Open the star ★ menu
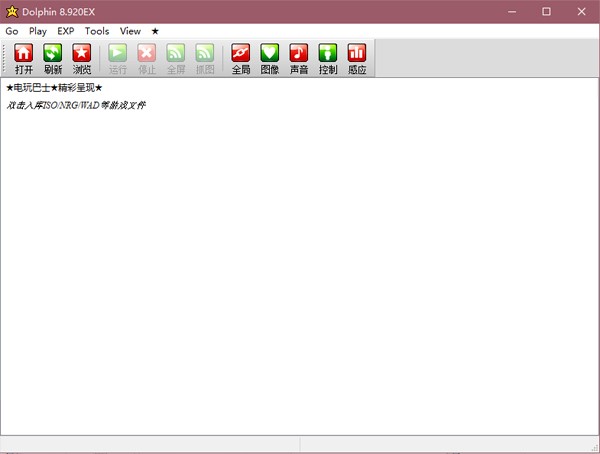 155,31
